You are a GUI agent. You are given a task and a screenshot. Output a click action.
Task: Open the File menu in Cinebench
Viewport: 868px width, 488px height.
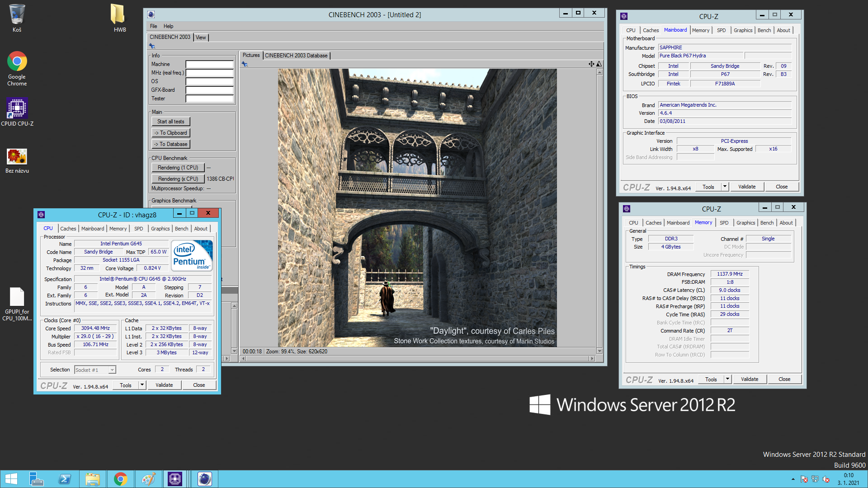coord(154,26)
